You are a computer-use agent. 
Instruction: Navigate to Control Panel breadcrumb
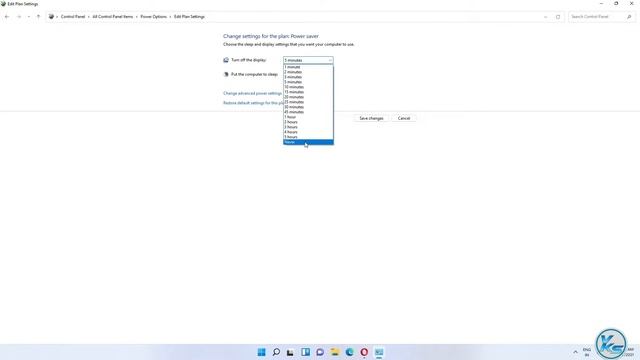pyautogui.click(x=73, y=17)
